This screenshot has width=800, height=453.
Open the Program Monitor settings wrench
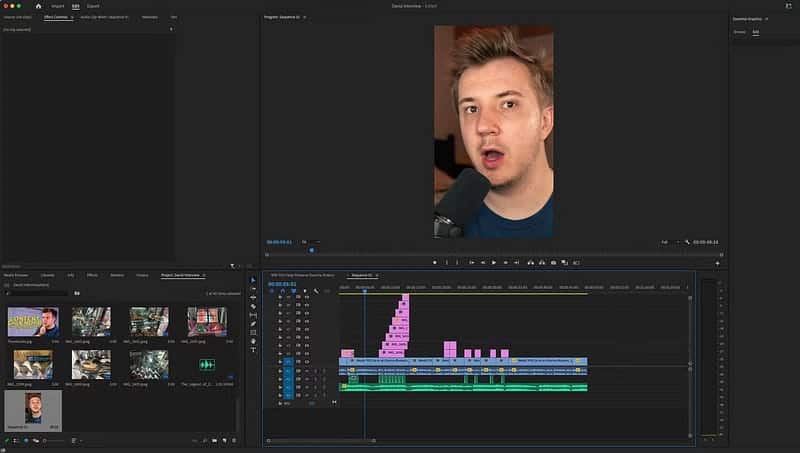(687, 242)
